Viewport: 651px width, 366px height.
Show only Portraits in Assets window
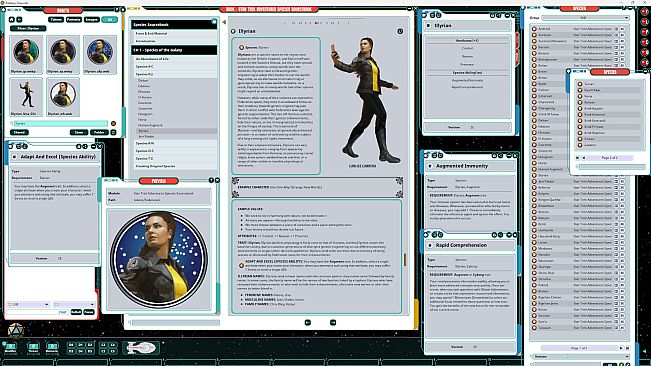tap(73, 20)
